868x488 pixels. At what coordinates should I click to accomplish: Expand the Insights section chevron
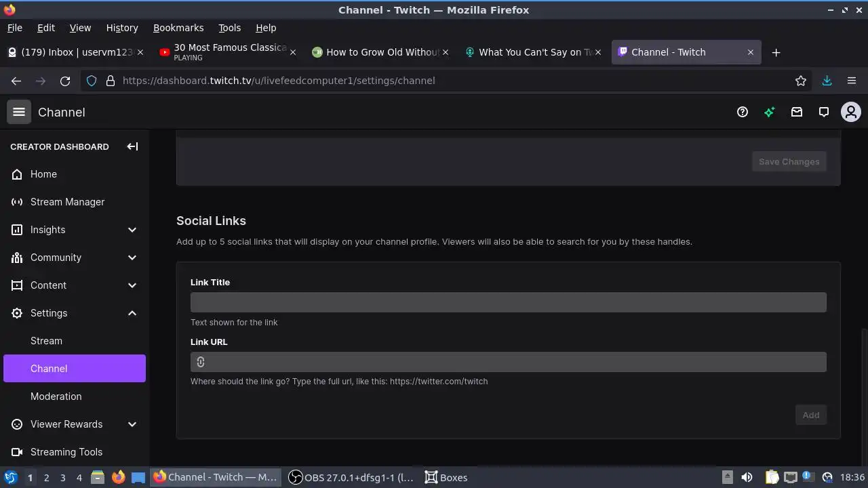pos(132,230)
